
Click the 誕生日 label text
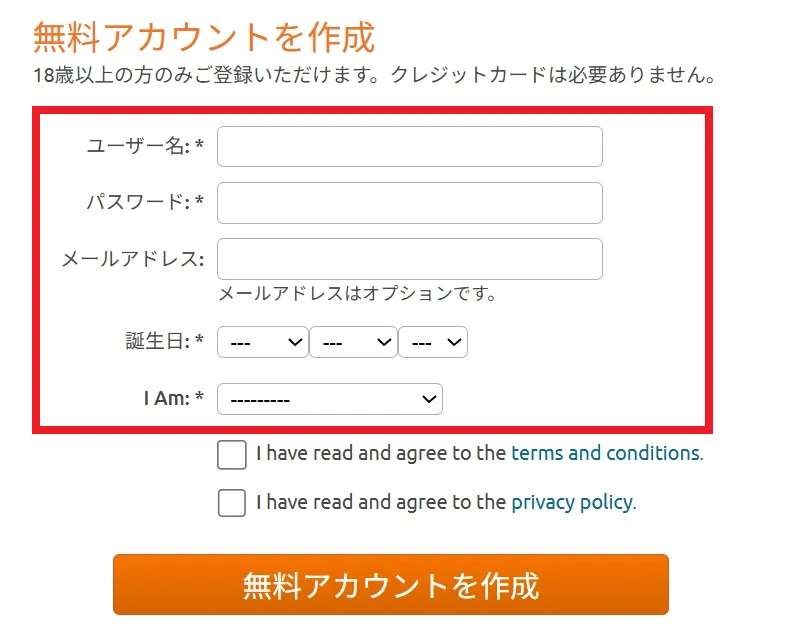tap(158, 342)
